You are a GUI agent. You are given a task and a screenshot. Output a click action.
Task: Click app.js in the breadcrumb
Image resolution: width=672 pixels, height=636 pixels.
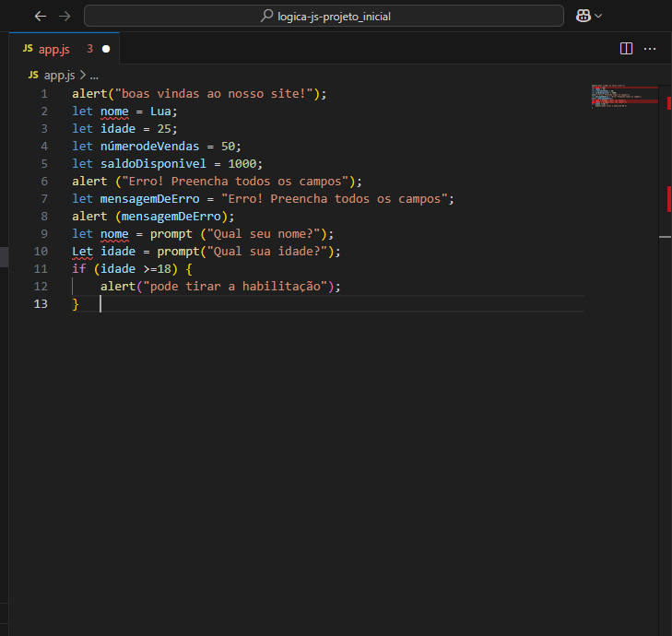pyautogui.click(x=60, y=76)
